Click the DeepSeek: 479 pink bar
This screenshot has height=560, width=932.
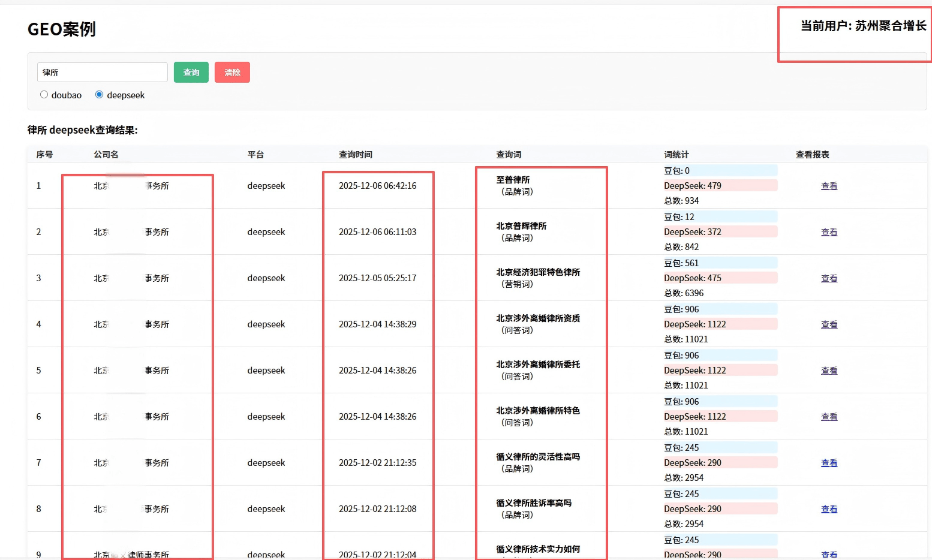tap(720, 186)
